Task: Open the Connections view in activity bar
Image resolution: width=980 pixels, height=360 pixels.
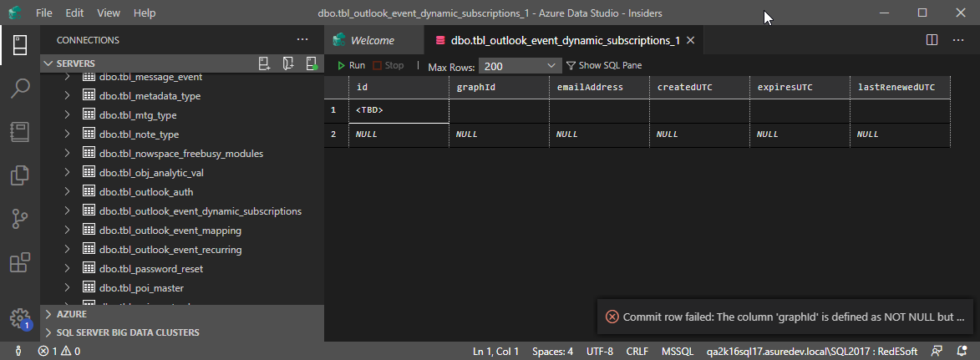Action: pyautogui.click(x=20, y=45)
